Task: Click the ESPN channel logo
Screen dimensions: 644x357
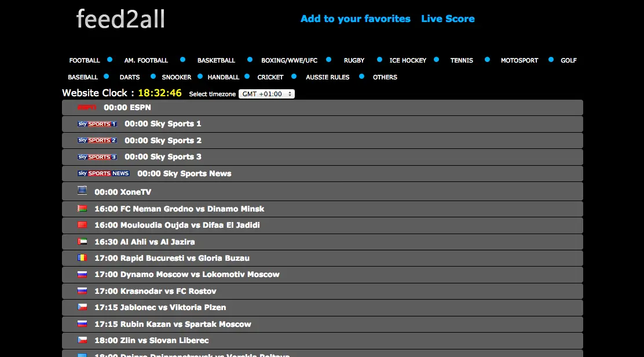Action: [x=87, y=107]
